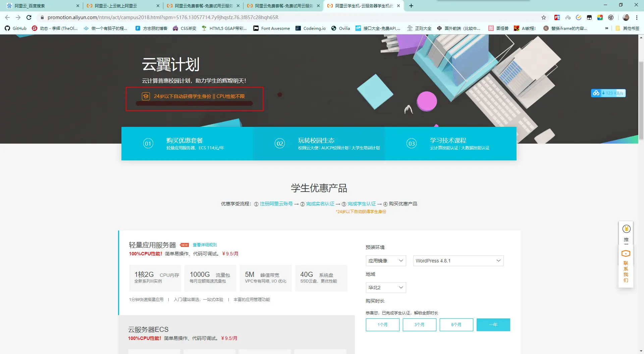This screenshot has height=354, width=644.
Task: Click the 云服务器ECS product heading
Action: (148, 330)
